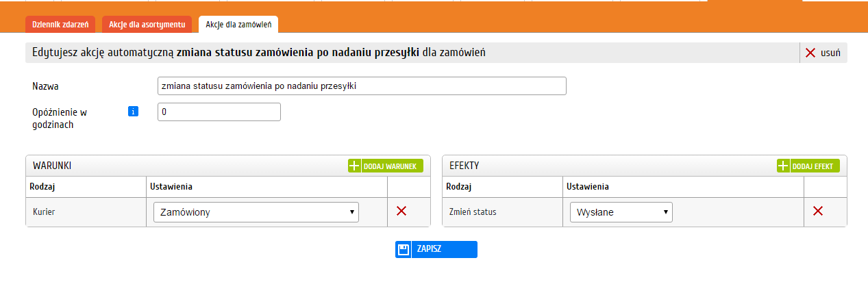Viewport: 868px width, 282px height.
Task: Click the blue info icon next to Opóźnienie
Action: pos(134,112)
